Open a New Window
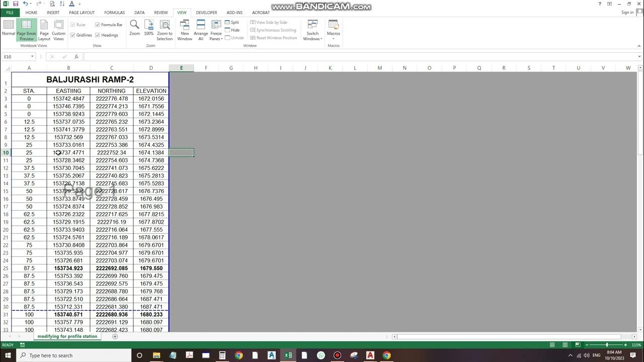The height and width of the screenshot is (362, 644). click(185, 30)
